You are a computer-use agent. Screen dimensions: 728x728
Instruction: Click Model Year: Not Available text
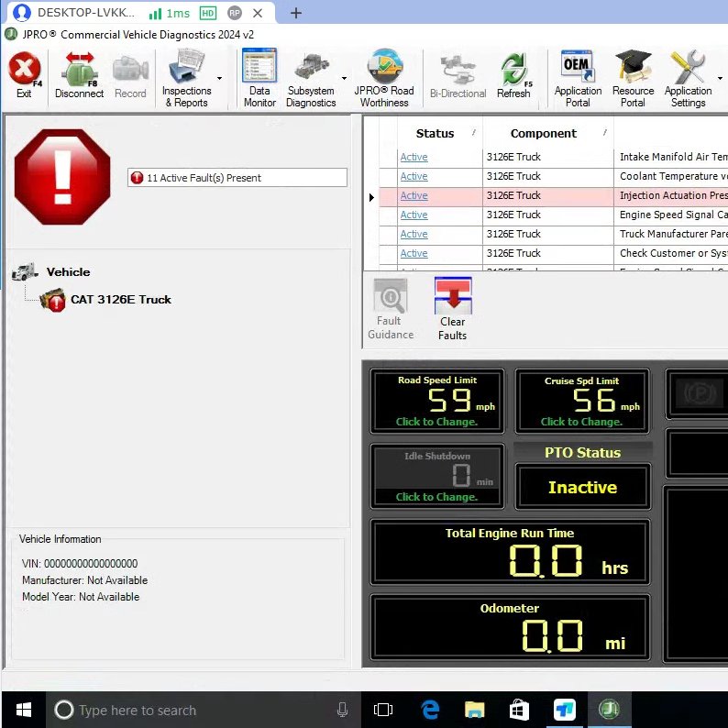[x=81, y=597]
